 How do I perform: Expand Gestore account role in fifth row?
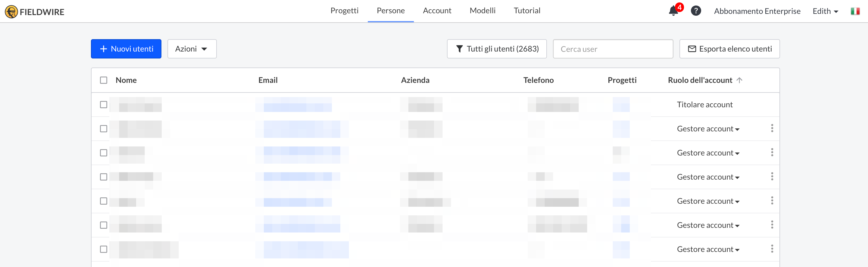708,201
